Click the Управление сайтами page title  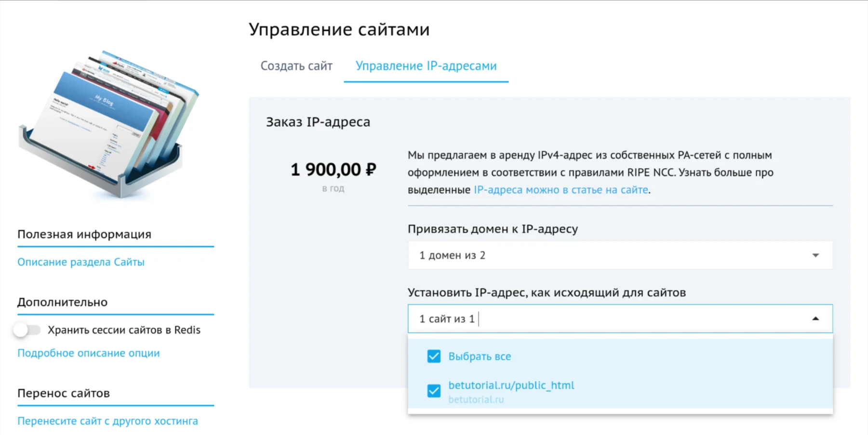pos(339,29)
